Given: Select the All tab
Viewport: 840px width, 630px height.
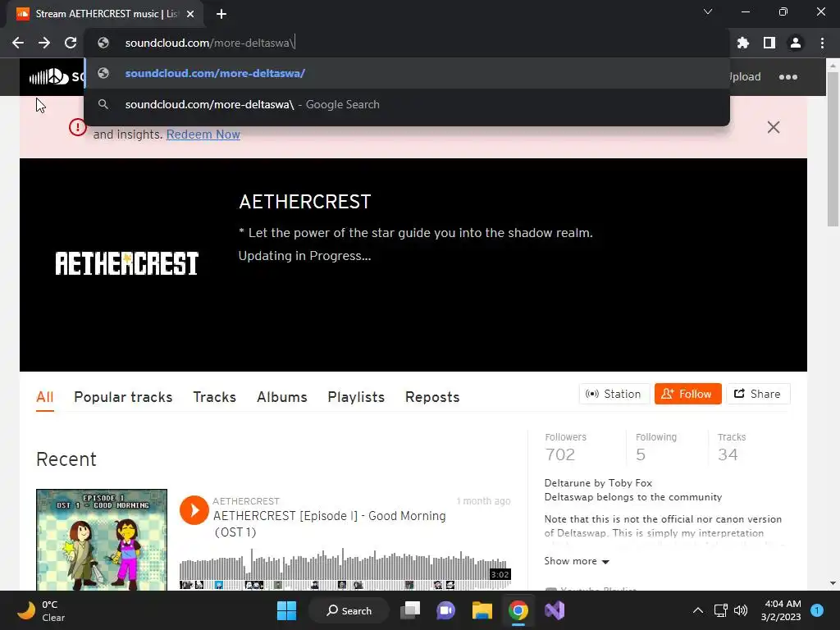Looking at the screenshot, I should (45, 397).
